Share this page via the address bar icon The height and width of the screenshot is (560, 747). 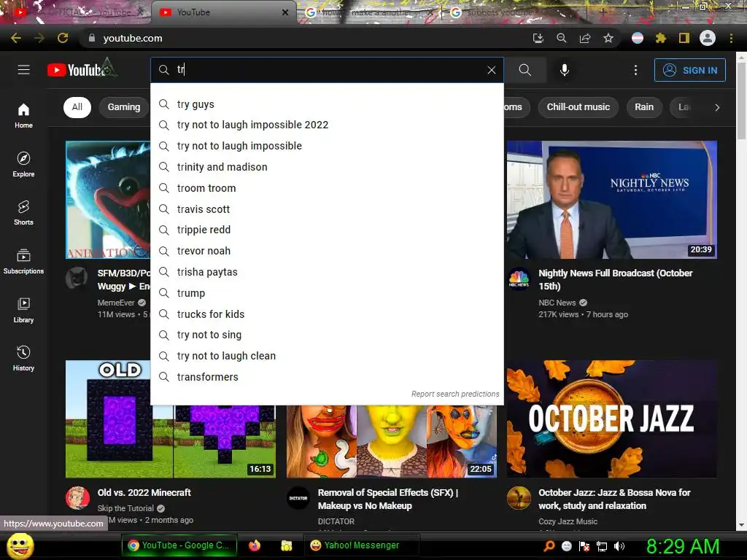585,38
